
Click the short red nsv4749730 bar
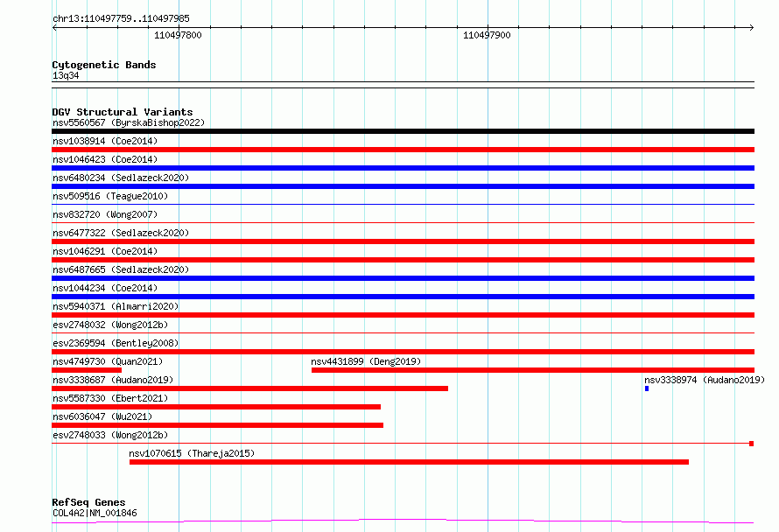coord(87,370)
